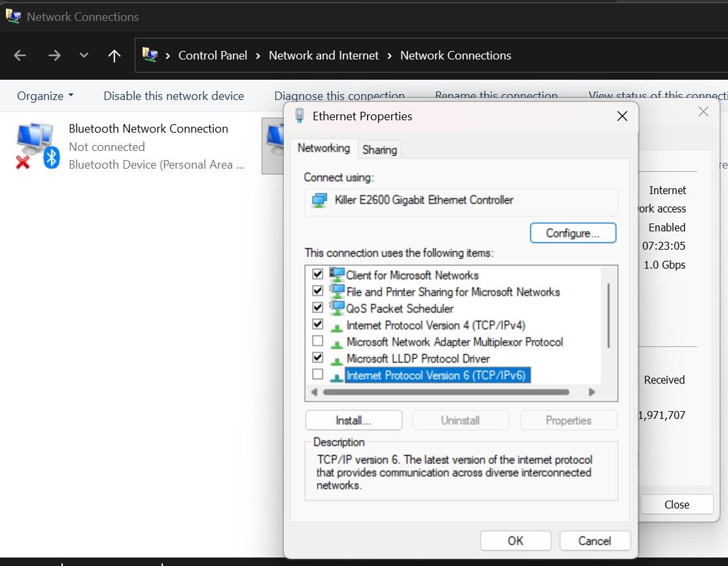Viewport: 728px width, 566px height.
Task: Select the Bluetooth Network Connection icon
Action: [37, 146]
